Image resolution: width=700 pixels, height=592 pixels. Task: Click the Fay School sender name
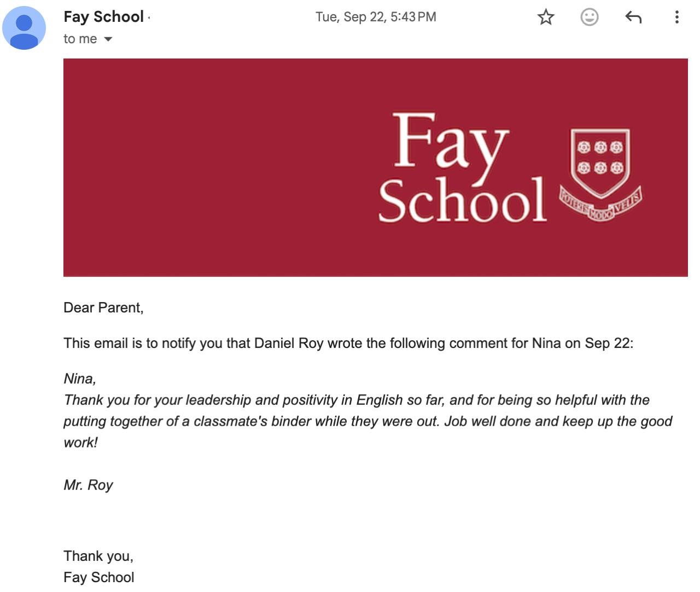(104, 16)
